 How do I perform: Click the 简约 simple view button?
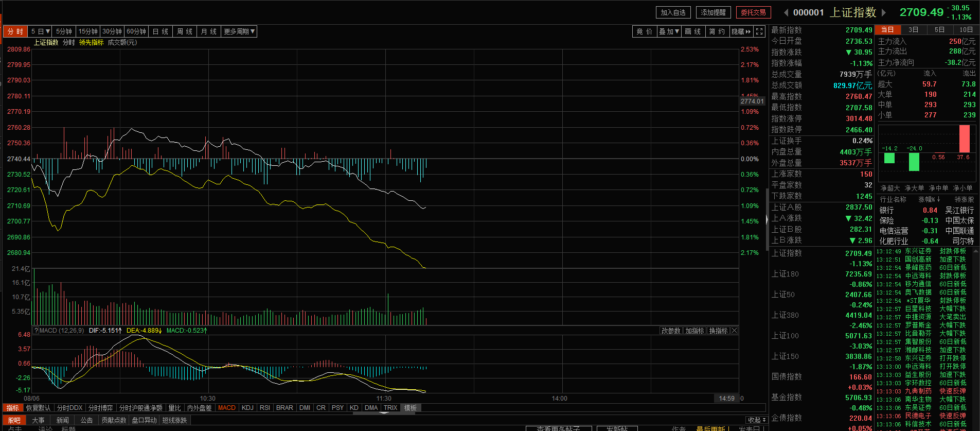[x=717, y=31]
